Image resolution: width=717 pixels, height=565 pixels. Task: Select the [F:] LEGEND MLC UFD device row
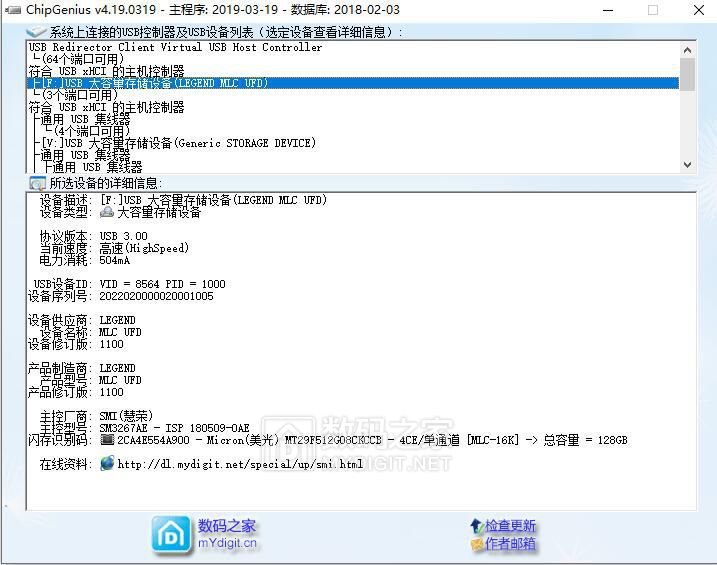353,83
